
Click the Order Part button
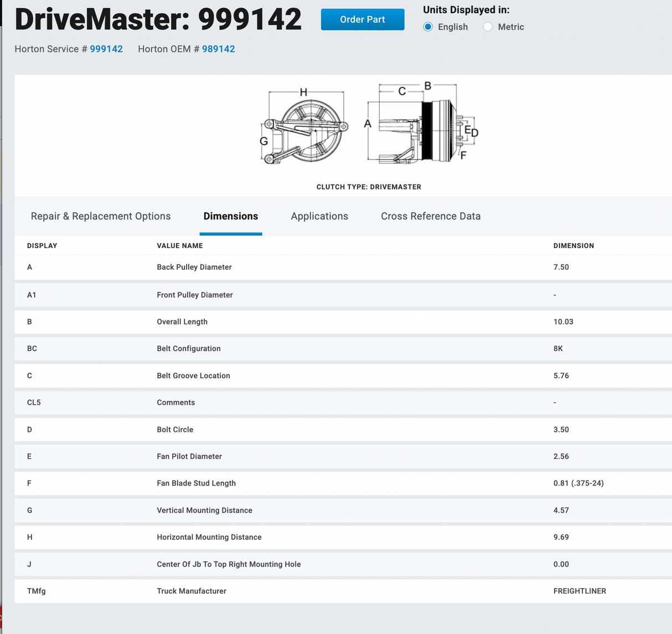click(363, 19)
